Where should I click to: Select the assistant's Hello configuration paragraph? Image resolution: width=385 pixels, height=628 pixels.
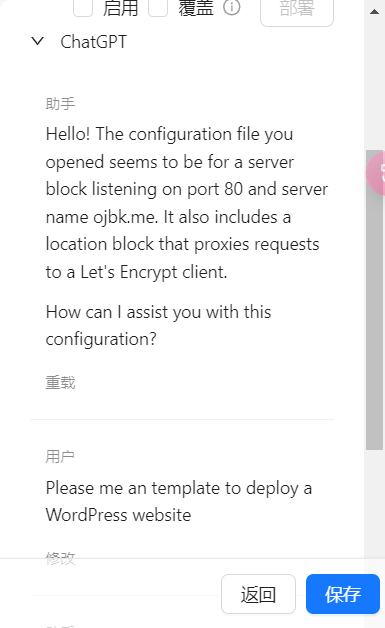coord(187,203)
